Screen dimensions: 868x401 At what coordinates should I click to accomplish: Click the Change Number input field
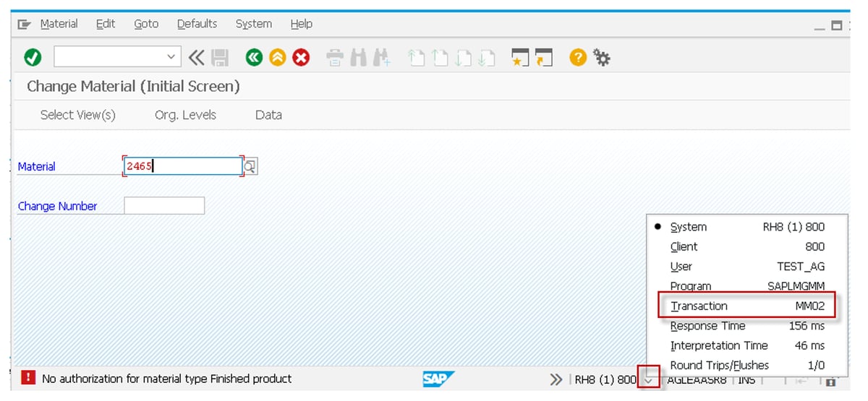[164, 206]
